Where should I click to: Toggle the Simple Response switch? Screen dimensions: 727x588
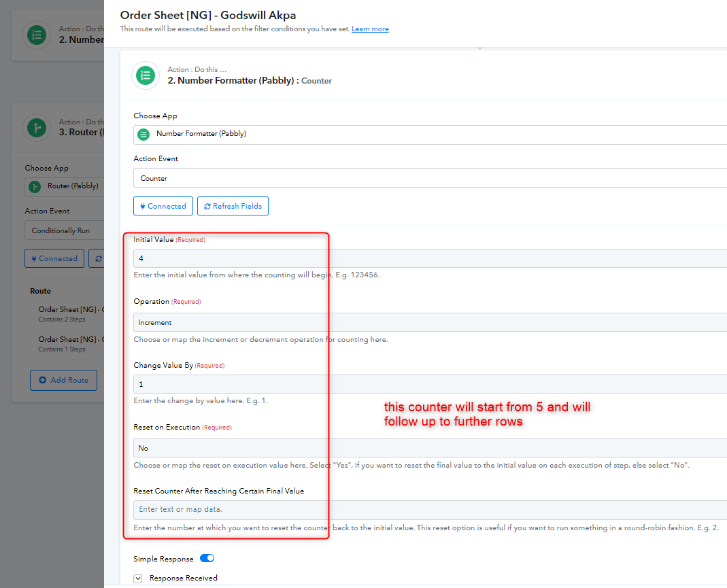tap(207, 558)
